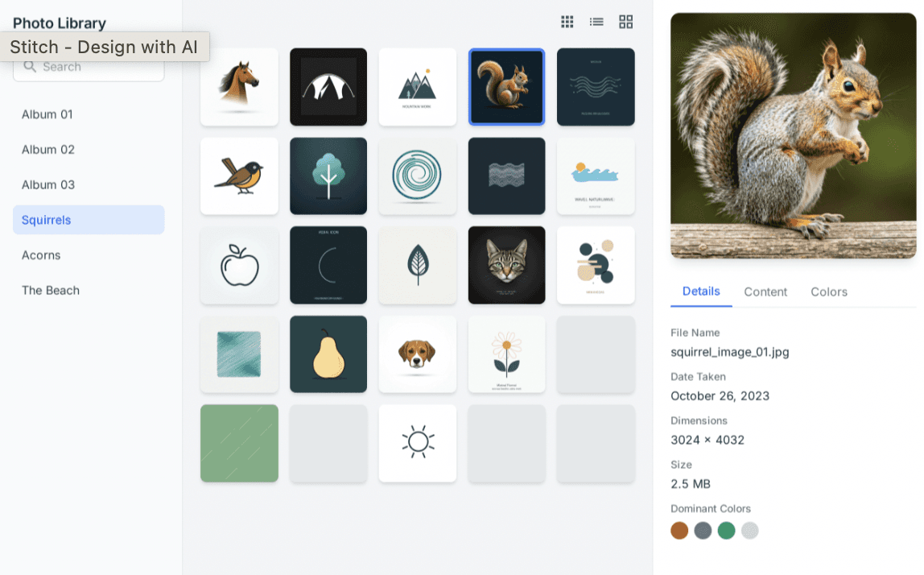Switch to the Details tab
Viewport: 924px width, 575px height.
tap(701, 292)
